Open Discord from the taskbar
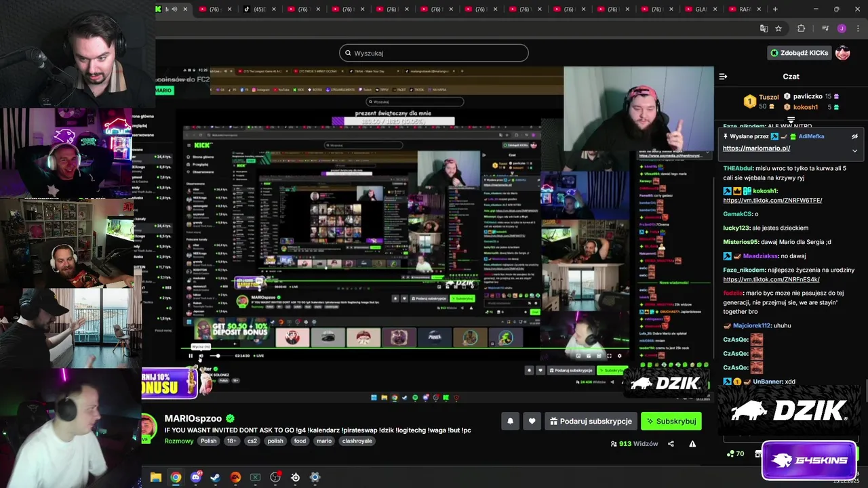Viewport: 868px width, 488px height. click(x=196, y=477)
